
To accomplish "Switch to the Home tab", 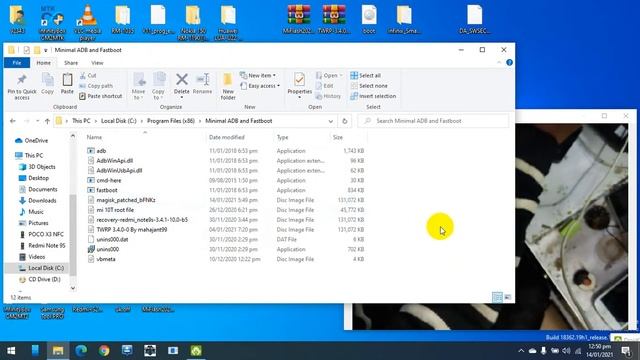I will click(x=44, y=63).
